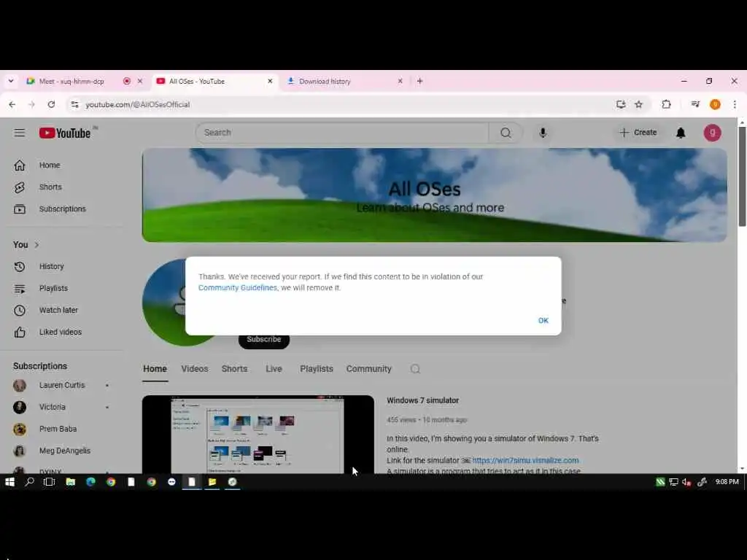747x560 pixels.
Task: Open the tab search dropdown arrow
Action: [x=10, y=81]
